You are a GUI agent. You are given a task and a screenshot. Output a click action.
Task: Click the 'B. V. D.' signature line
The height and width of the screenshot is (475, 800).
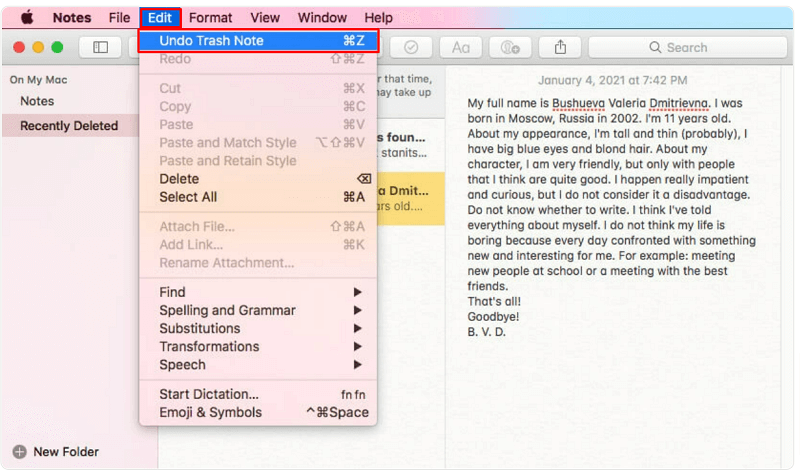coord(487,332)
